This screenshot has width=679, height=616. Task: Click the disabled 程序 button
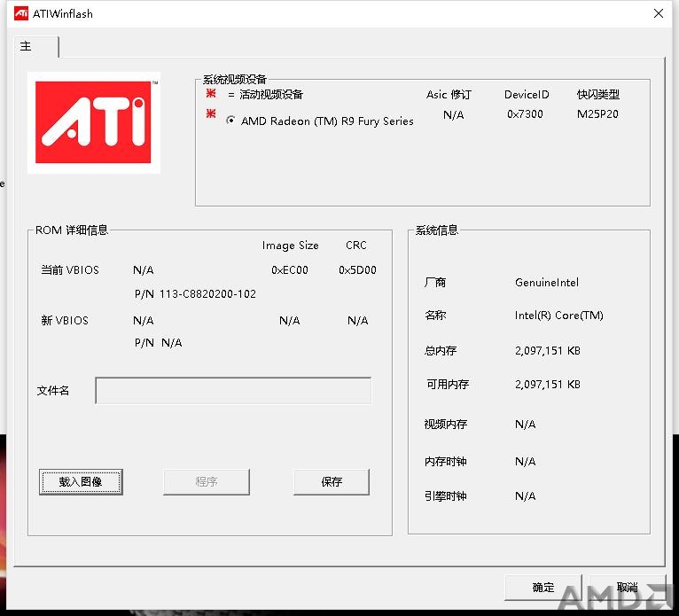[x=207, y=482]
